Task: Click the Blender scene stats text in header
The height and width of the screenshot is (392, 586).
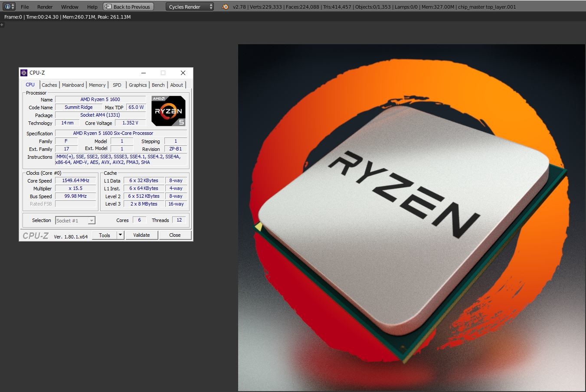Action: 374,7
